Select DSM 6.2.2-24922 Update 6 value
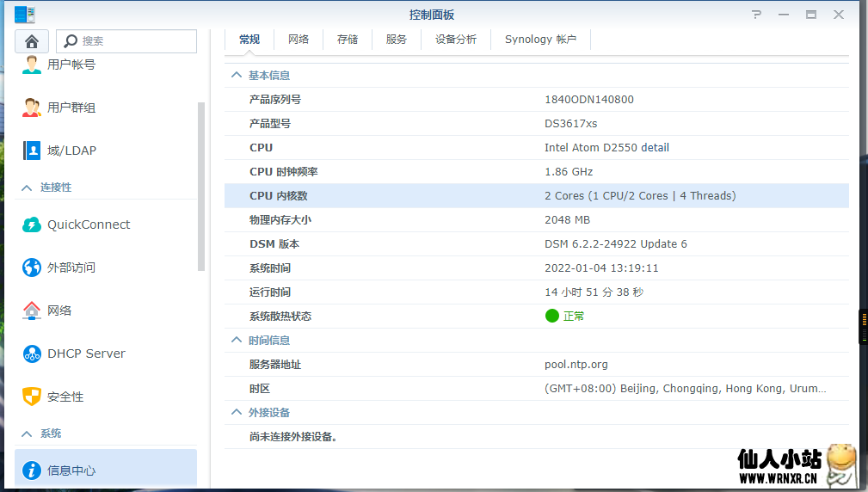Image resolution: width=868 pixels, height=492 pixels. [x=616, y=244]
